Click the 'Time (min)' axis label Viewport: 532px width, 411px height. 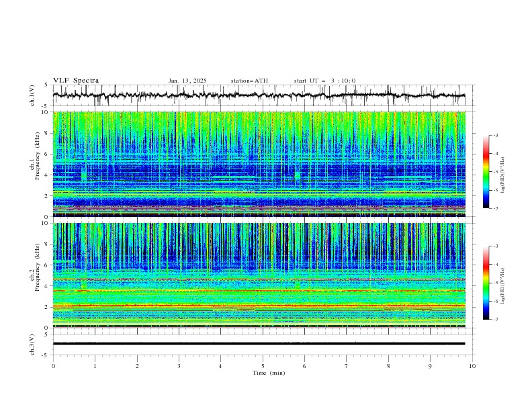point(269,373)
